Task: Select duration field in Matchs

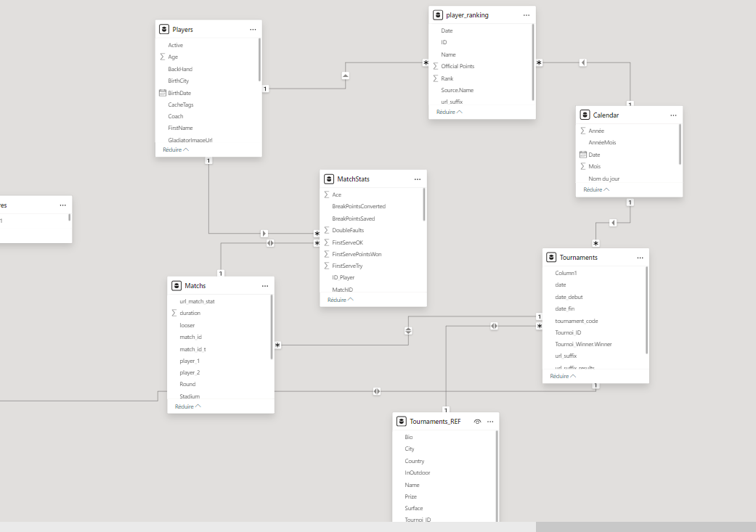Action: 190,313
